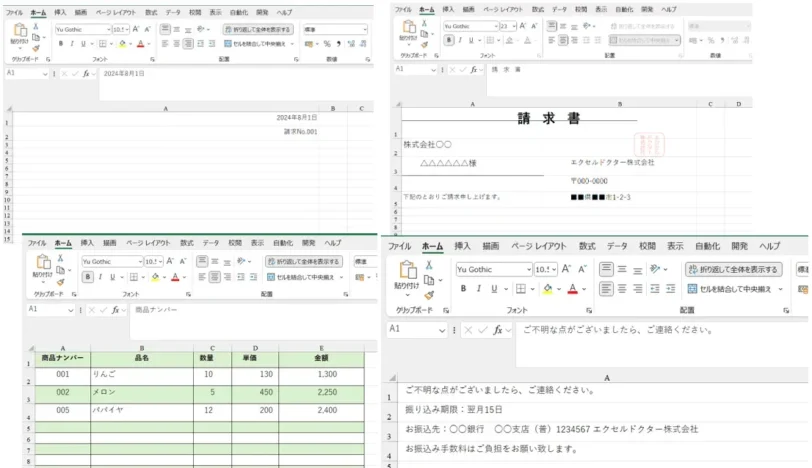Toggle Center align in the 商品ナンバー table window
Viewport: 812px width, 468px height.
coord(214,277)
